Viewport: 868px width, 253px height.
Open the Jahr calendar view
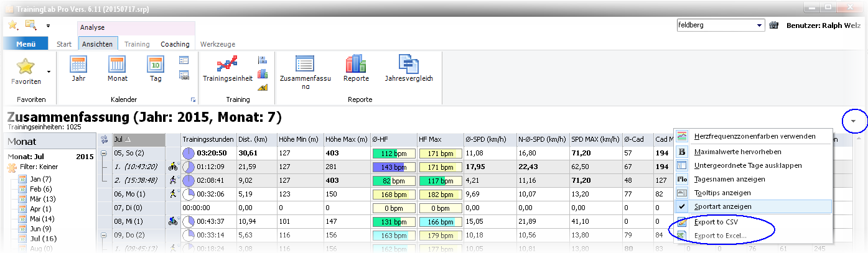78,70
